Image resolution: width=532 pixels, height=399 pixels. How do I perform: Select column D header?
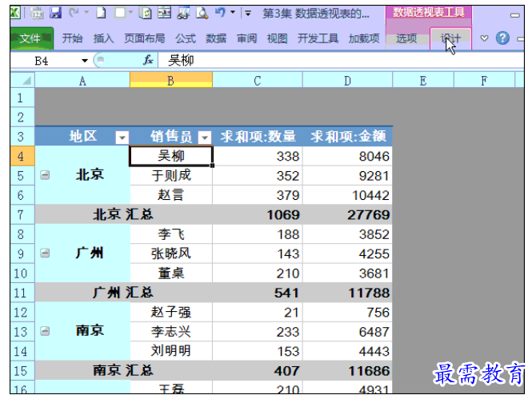tap(347, 80)
